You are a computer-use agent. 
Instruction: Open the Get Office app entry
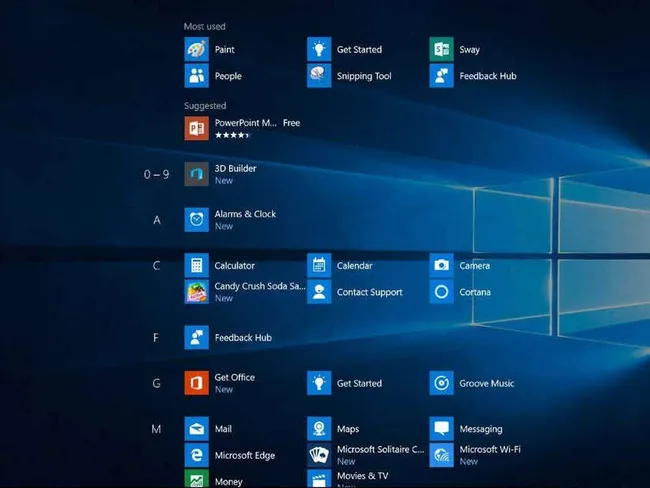point(234,378)
